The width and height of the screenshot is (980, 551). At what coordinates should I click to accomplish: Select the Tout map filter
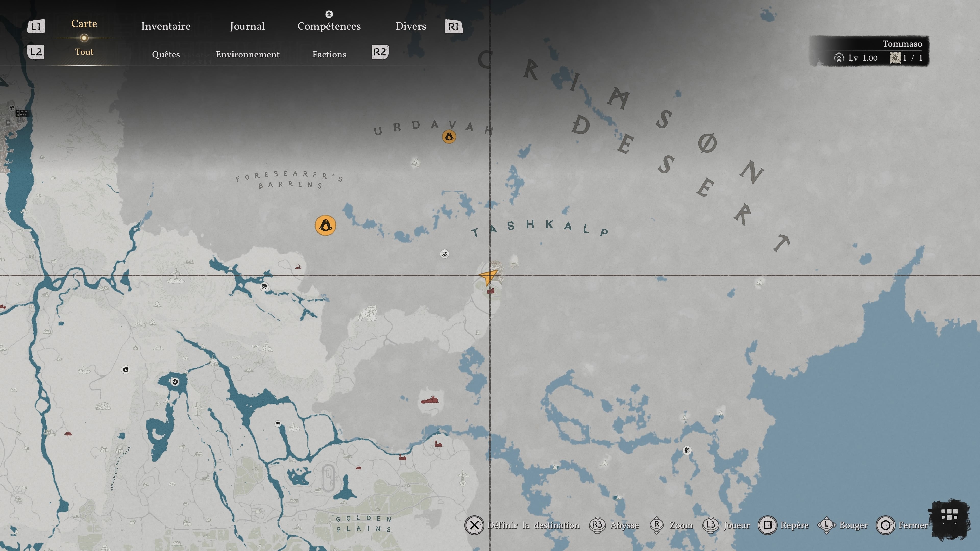coord(84,52)
